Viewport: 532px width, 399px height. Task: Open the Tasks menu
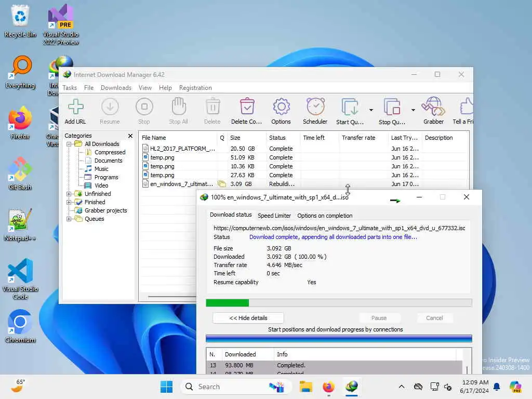[x=70, y=87]
